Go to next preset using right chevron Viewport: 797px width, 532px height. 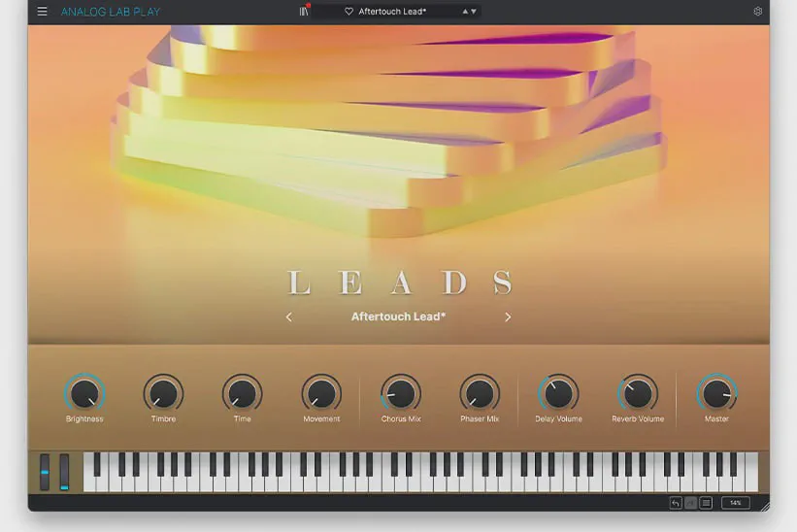point(508,316)
